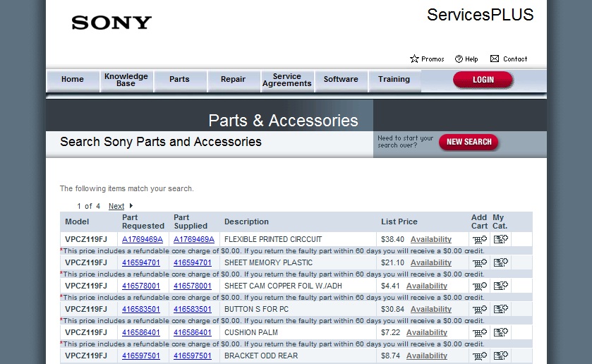Viewport: 592px width, 364px height.
Task: Add SHEET CAM COPPER FOIL to cart
Action: tap(480, 286)
